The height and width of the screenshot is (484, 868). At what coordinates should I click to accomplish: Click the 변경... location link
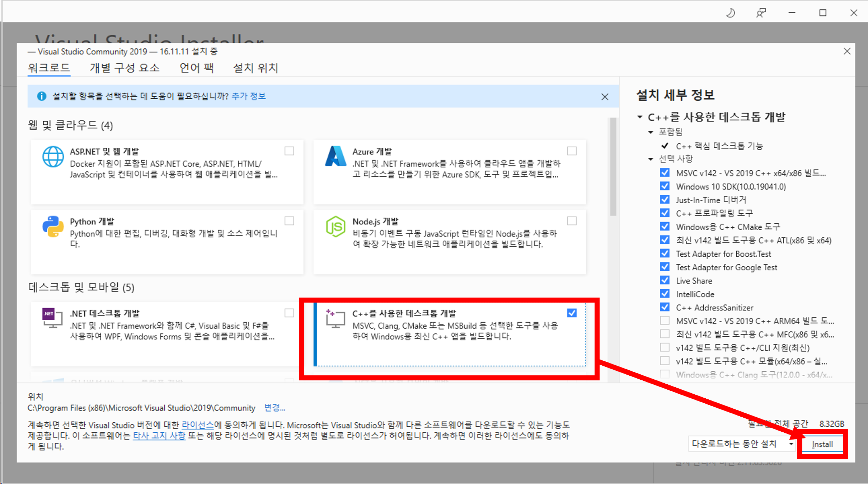point(274,408)
